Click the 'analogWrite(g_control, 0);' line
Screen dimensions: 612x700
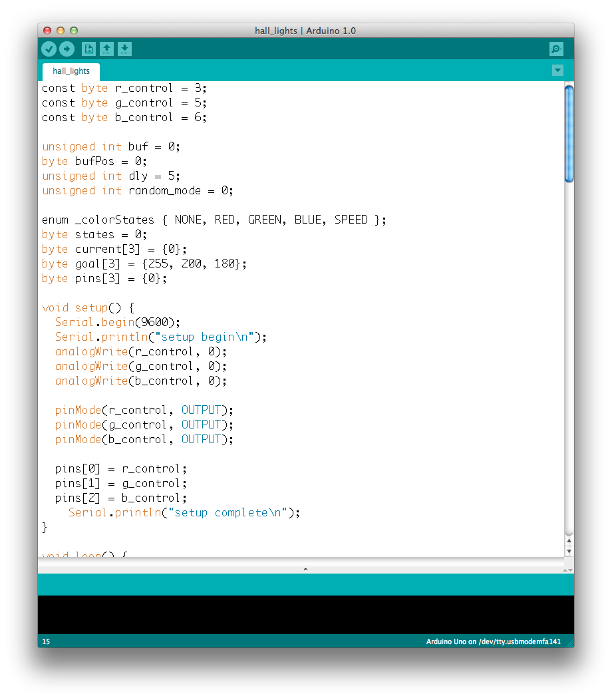[x=141, y=367]
